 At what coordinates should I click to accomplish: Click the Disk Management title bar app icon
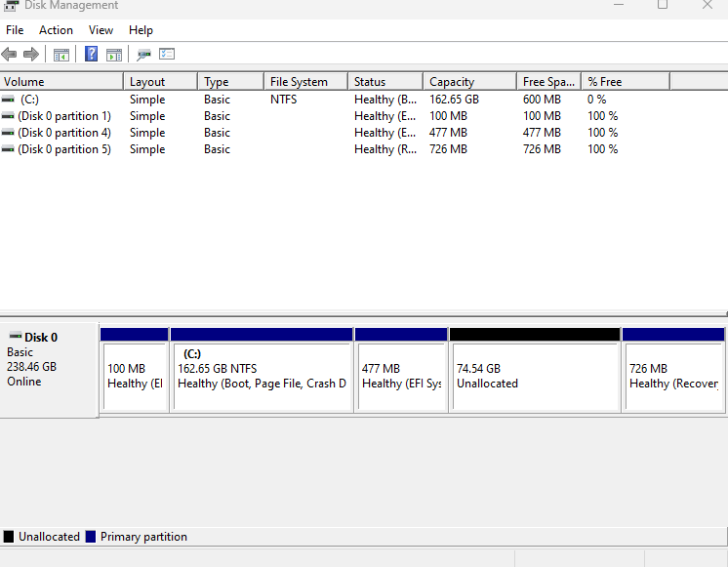point(11,5)
